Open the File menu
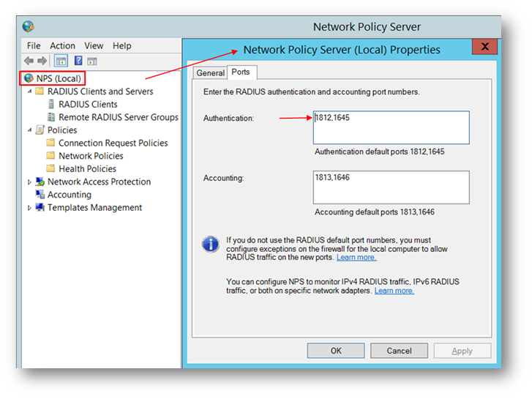 (x=34, y=46)
